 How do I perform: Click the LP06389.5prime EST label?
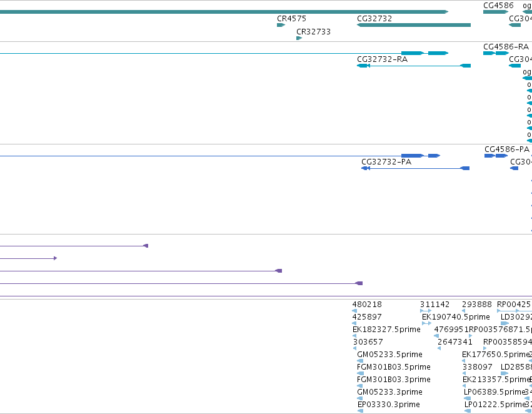(x=494, y=392)
